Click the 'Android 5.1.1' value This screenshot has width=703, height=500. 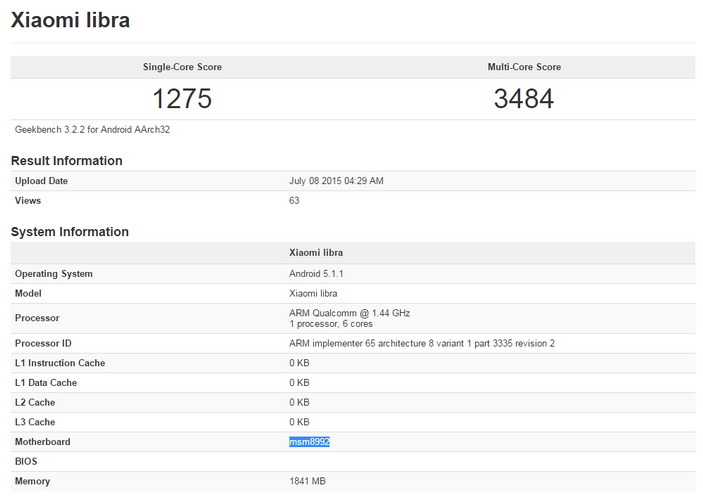pyautogui.click(x=316, y=274)
